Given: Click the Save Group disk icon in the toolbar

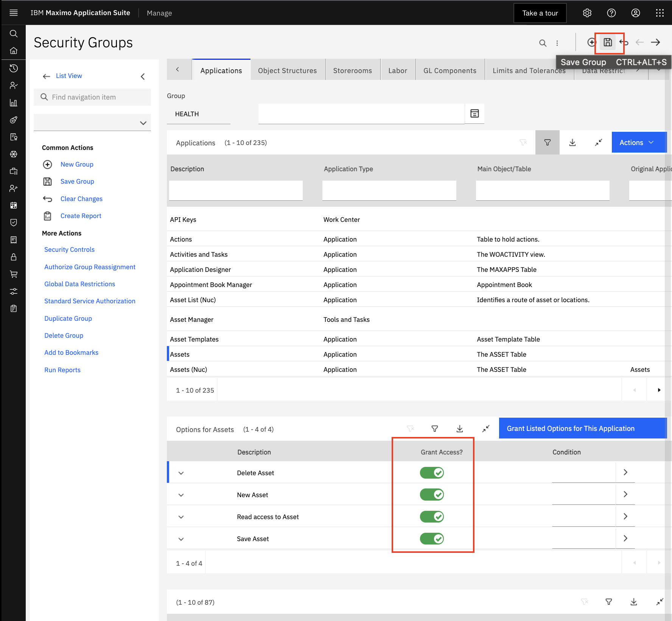Looking at the screenshot, I should pos(608,42).
